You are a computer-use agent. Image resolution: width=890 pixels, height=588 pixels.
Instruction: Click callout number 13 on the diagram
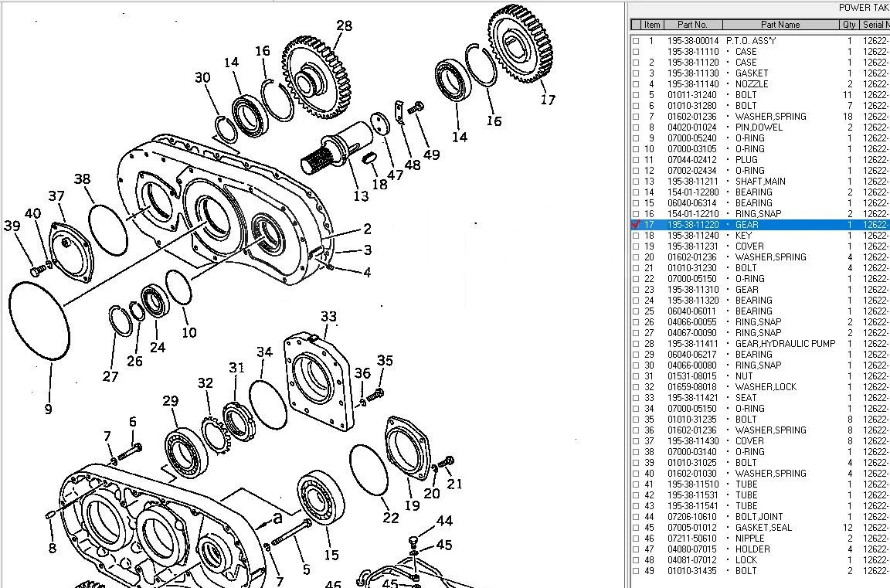(361, 195)
